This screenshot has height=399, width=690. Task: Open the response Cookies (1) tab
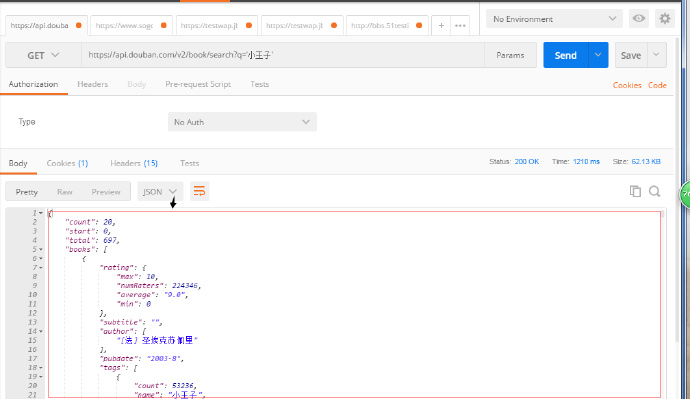point(67,163)
